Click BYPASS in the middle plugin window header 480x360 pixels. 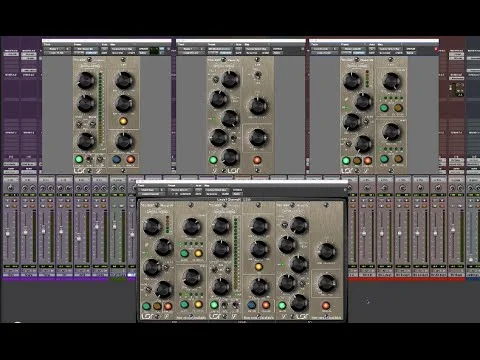tap(277, 49)
